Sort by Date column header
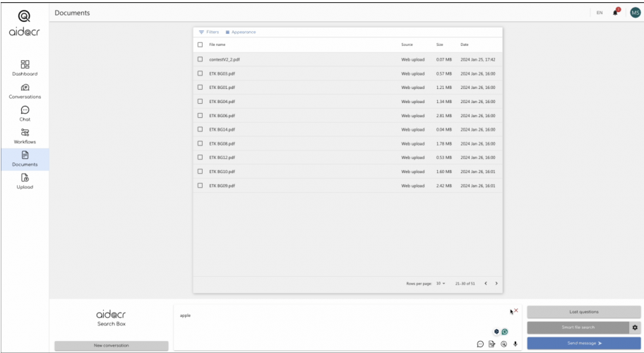 464,44
